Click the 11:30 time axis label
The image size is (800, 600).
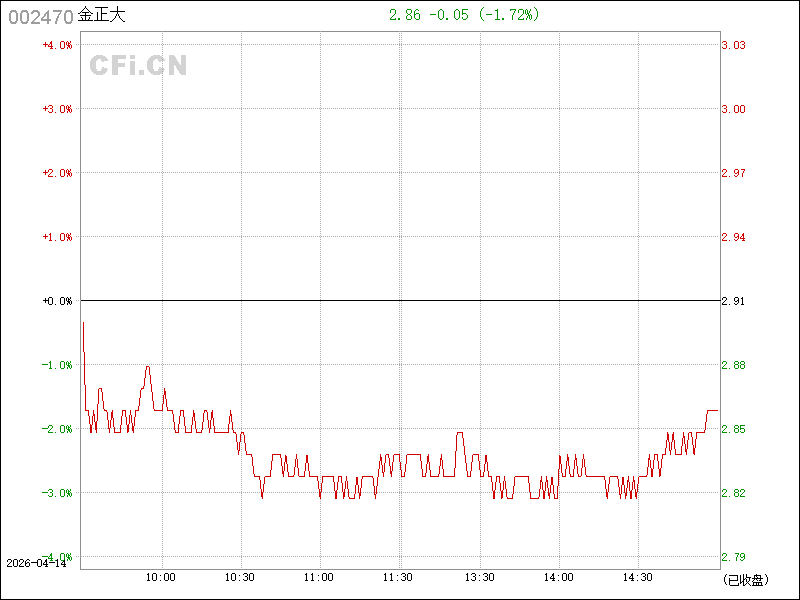(x=398, y=577)
